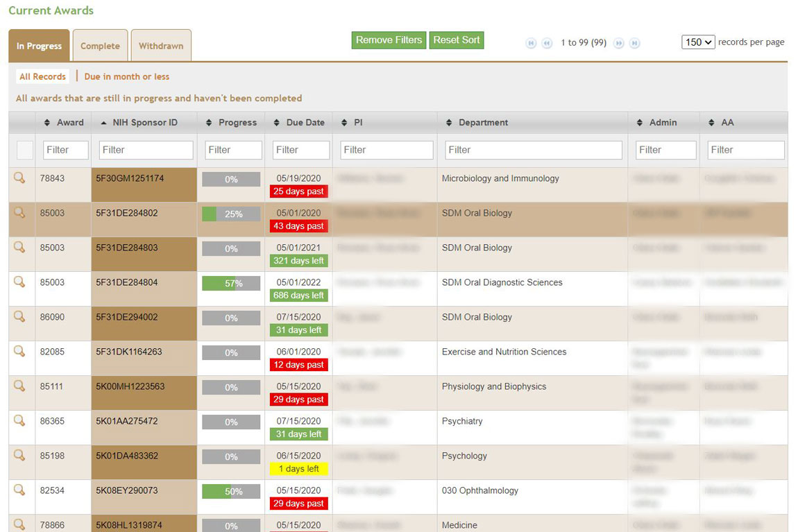
Task: Open the records per page dropdown
Action: 698,42
